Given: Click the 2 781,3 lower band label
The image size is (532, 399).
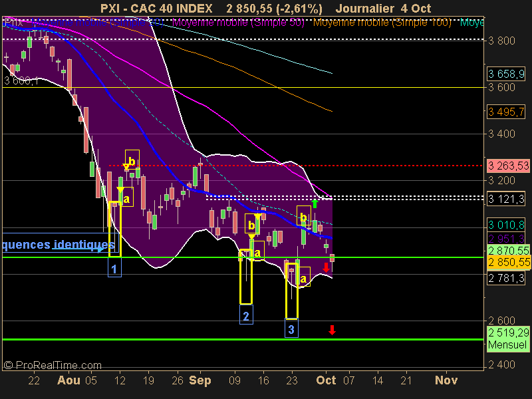Looking at the screenshot, I should click(506, 278).
